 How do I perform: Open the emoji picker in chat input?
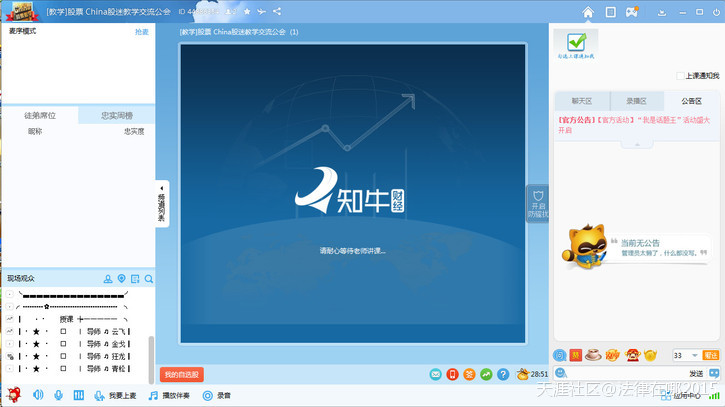(560, 373)
